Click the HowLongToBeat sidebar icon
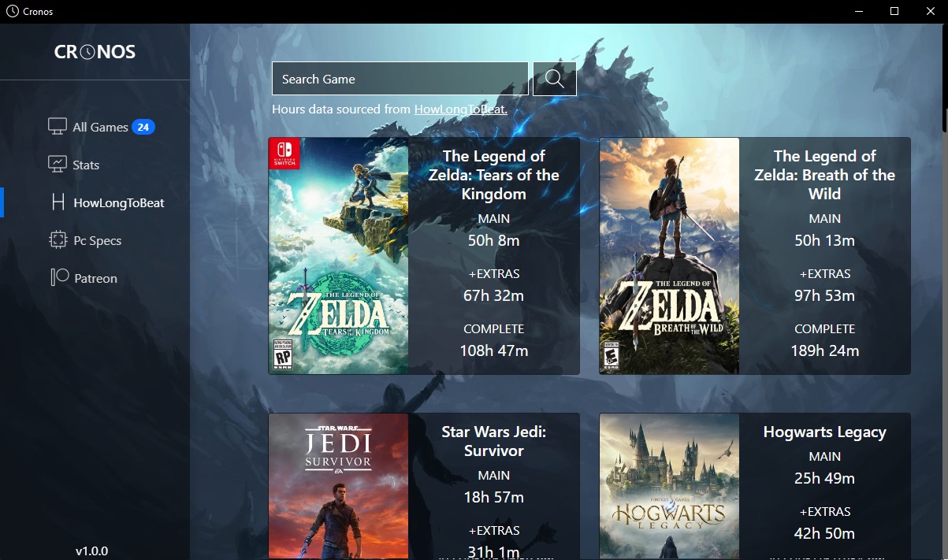This screenshot has height=560, width=948. coord(57,202)
